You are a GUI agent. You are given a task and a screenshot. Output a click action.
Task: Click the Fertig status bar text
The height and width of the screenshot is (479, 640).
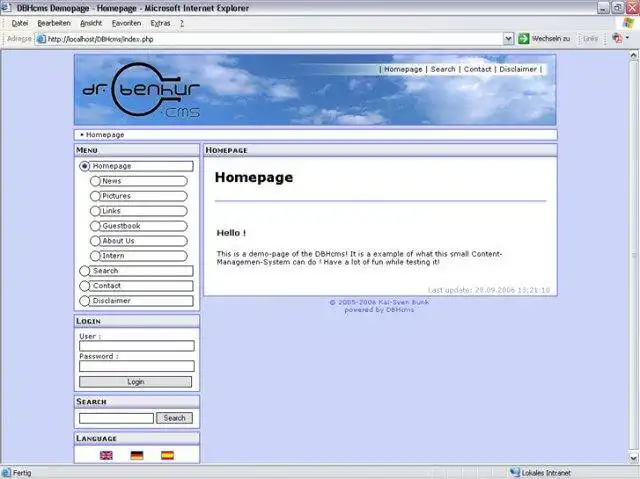point(22,473)
